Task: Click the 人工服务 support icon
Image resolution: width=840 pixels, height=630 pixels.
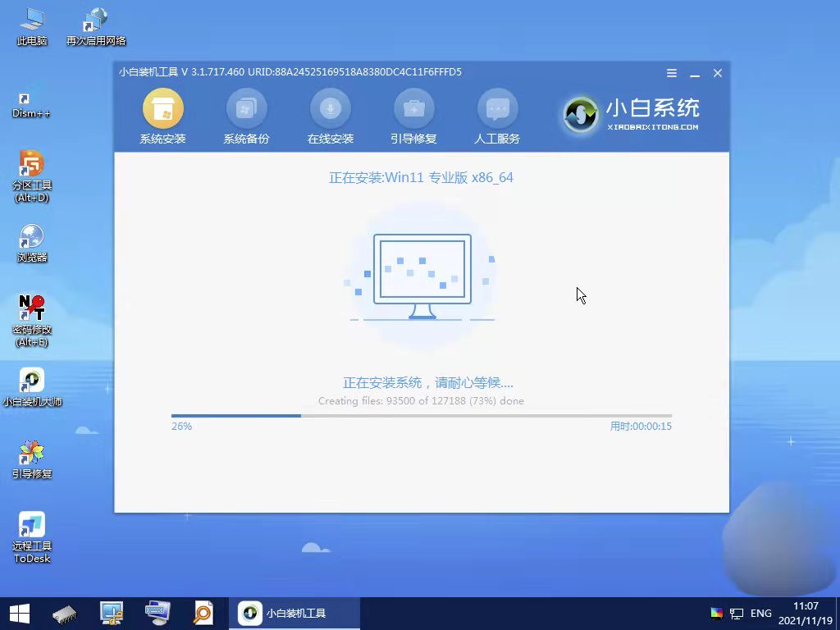Action: point(497,109)
